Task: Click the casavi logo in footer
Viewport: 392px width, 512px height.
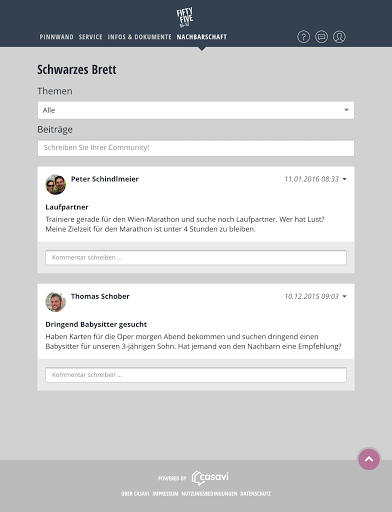Action: (x=210, y=478)
